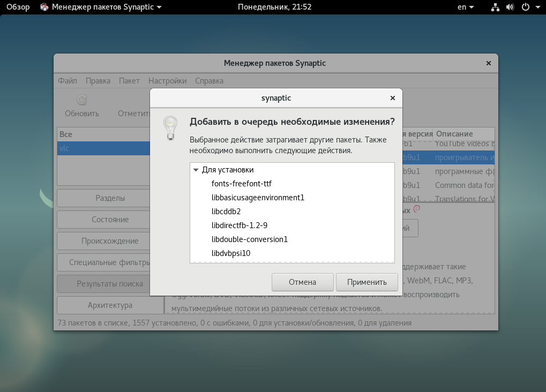The image size is (546, 392).
Task: Click the Результаты поиска button
Action: coord(104,284)
